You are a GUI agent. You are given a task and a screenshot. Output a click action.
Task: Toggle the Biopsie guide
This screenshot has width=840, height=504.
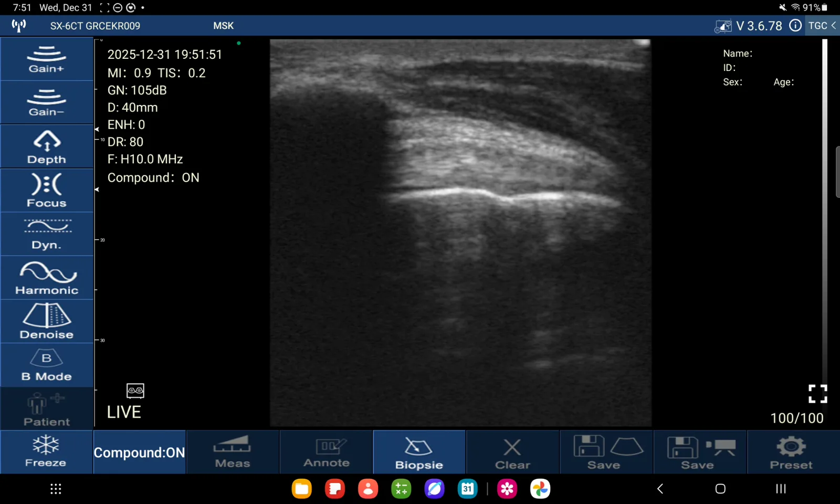tap(419, 452)
